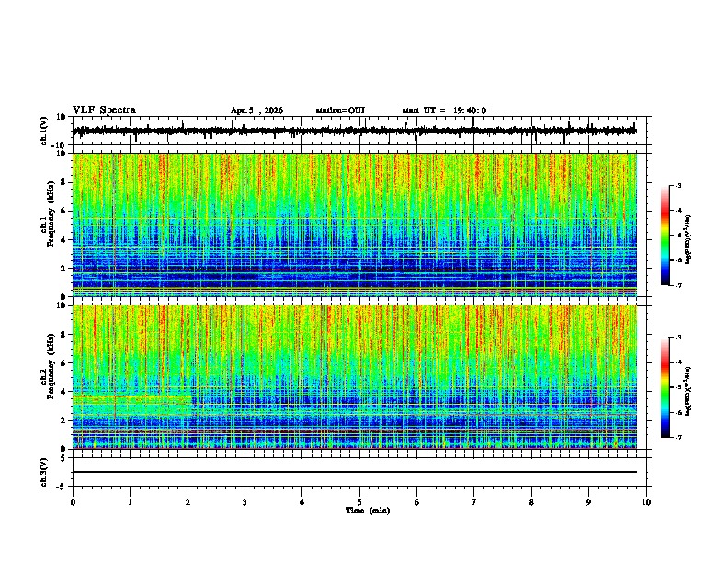
Task: Select the "Apr. 5 , 2026" date text
Action: coord(256,110)
